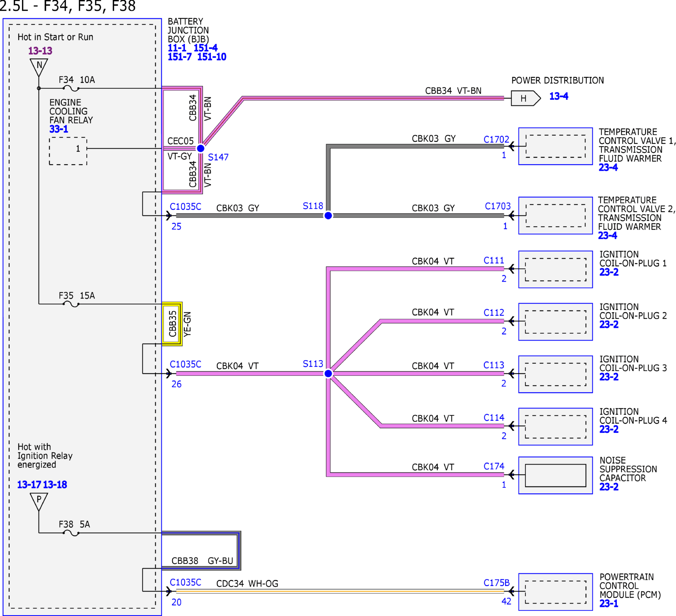Select the Ignition Coil-On-Plug 1 component box
Viewport: 676px width, 616px height.
[x=556, y=269]
